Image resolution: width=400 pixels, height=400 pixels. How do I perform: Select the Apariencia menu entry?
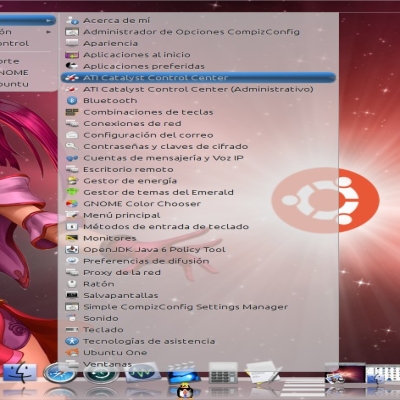point(198,43)
